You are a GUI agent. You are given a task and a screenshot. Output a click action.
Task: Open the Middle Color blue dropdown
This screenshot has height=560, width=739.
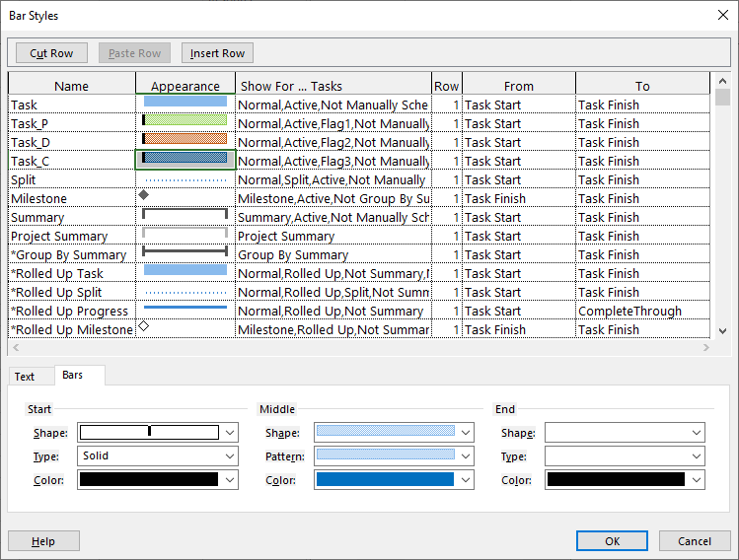(394, 479)
